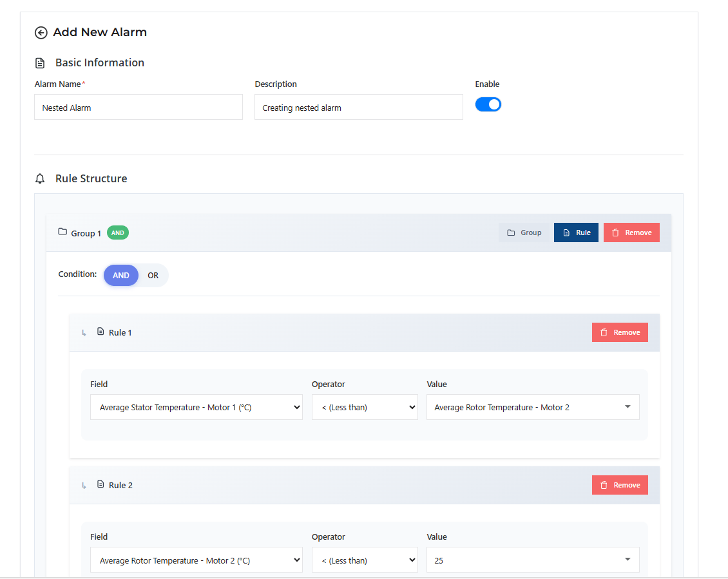Viewport: 728px width, 579px height.
Task: Open Rule 1 Operator dropdown
Action: pyautogui.click(x=365, y=407)
